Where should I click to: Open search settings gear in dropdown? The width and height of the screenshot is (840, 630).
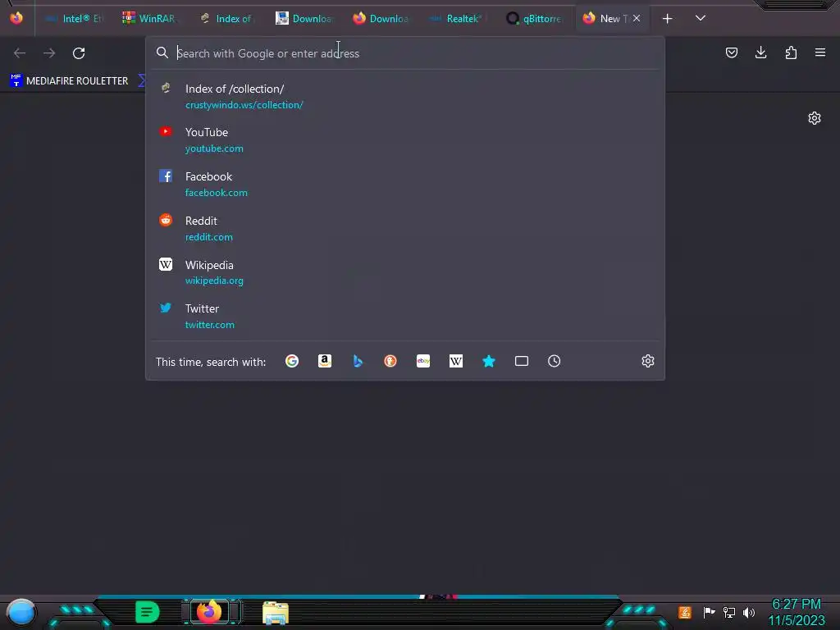(x=648, y=361)
